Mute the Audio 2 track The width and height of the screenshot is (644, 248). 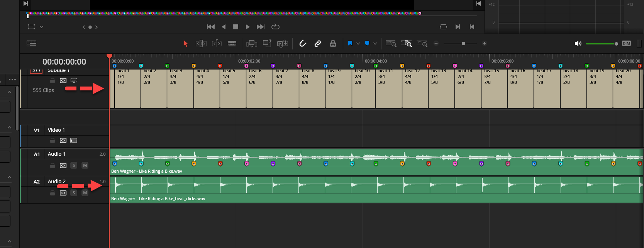[x=85, y=193]
